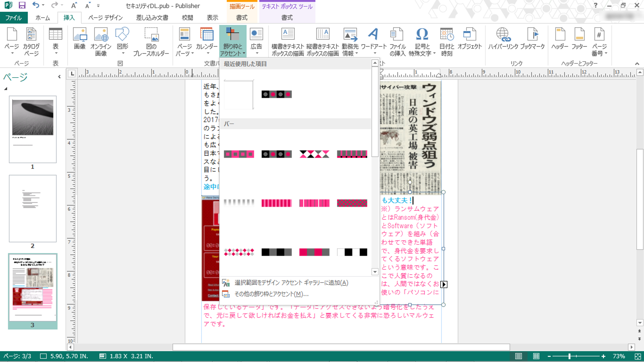The height and width of the screenshot is (362, 644).
Task: Open 記号と特殊文字 symbol menu
Action: 422,42
